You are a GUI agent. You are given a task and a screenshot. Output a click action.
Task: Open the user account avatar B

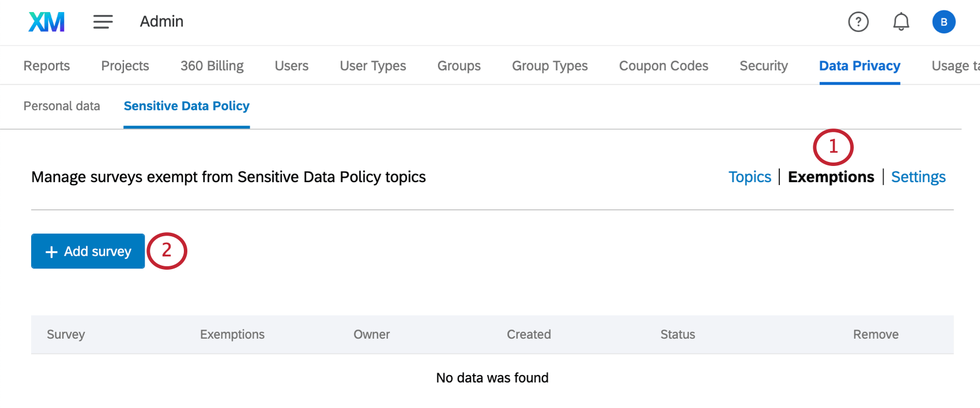(x=944, y=22)
